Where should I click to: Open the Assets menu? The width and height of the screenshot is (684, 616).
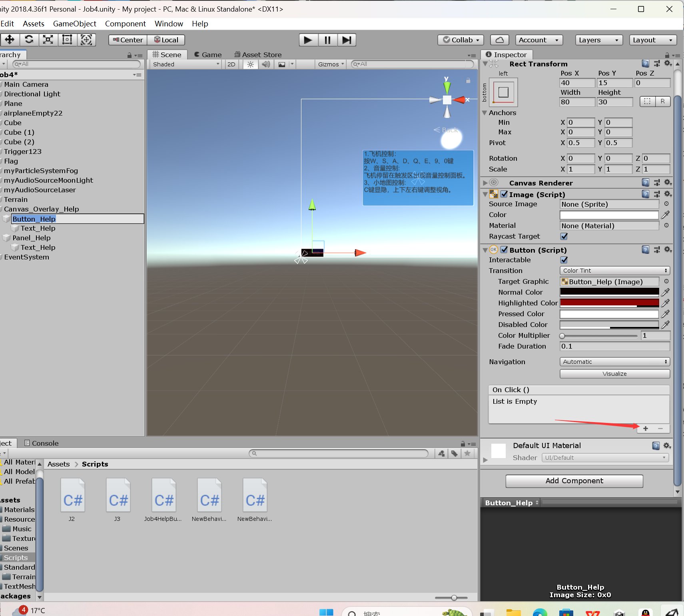coord(34,24)
